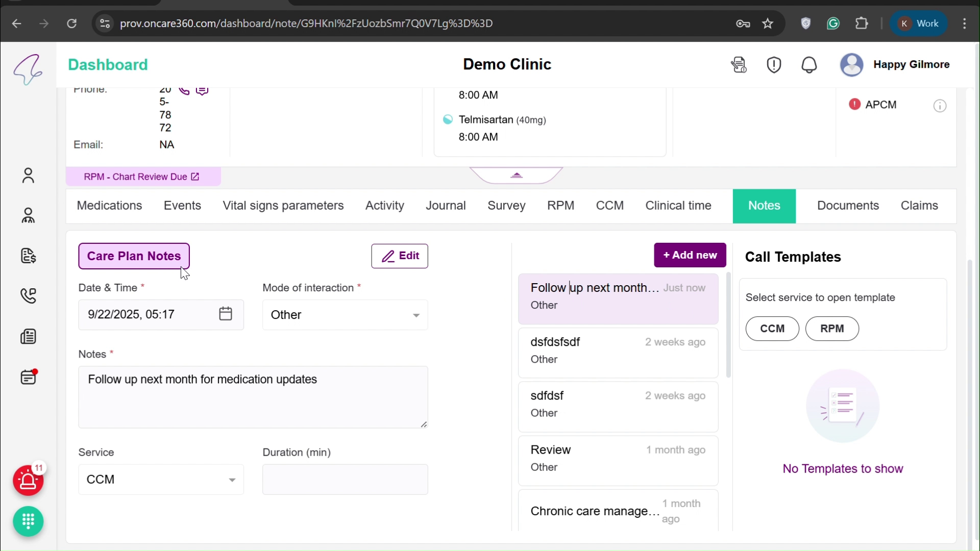This screenshot has width=980, height=551.
Task: Click the call log phone icon
Action: (28, 296)
